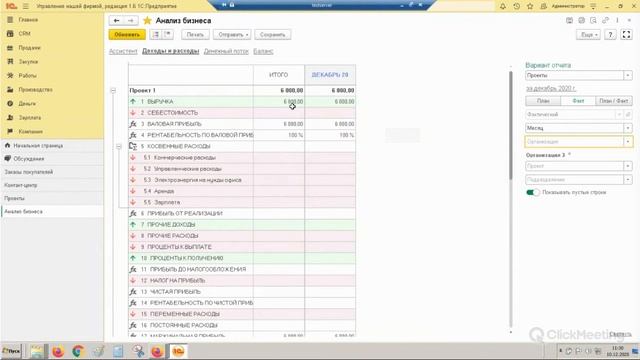Image resolution: width=640 pixels, height=360 pixels.
Task: Switch to План / Факт mode
Action: click(x=613, y=101)
